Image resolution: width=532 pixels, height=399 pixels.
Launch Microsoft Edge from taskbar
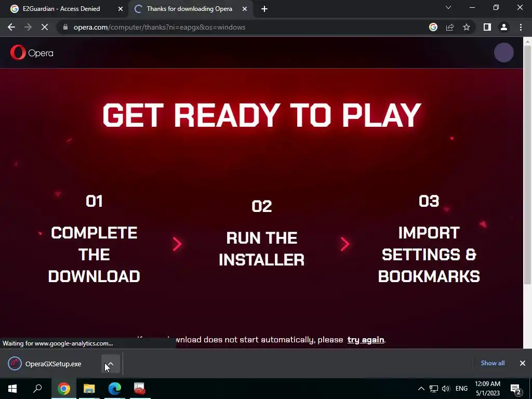coord(115,389)
